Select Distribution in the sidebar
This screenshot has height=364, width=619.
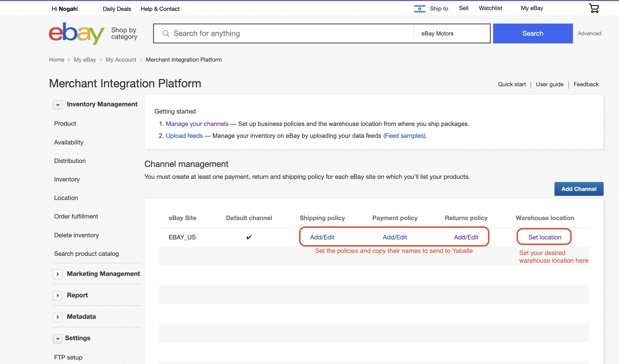(70, 161)
